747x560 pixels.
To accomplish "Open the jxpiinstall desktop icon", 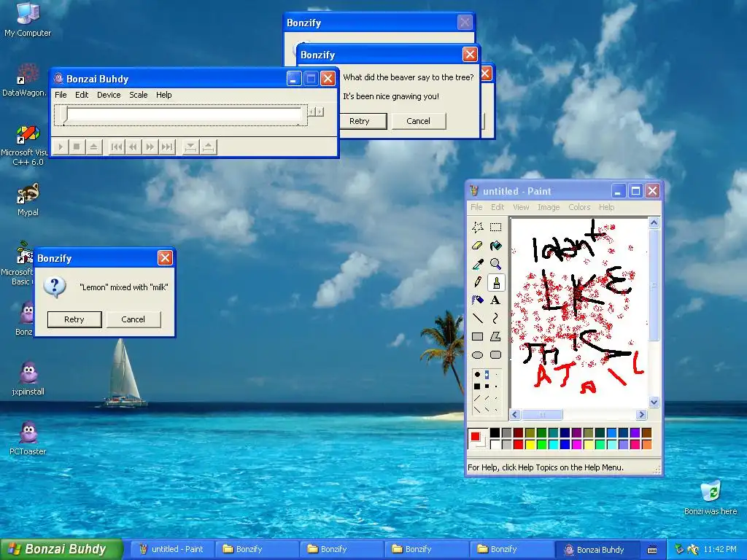I will [28, 378].
